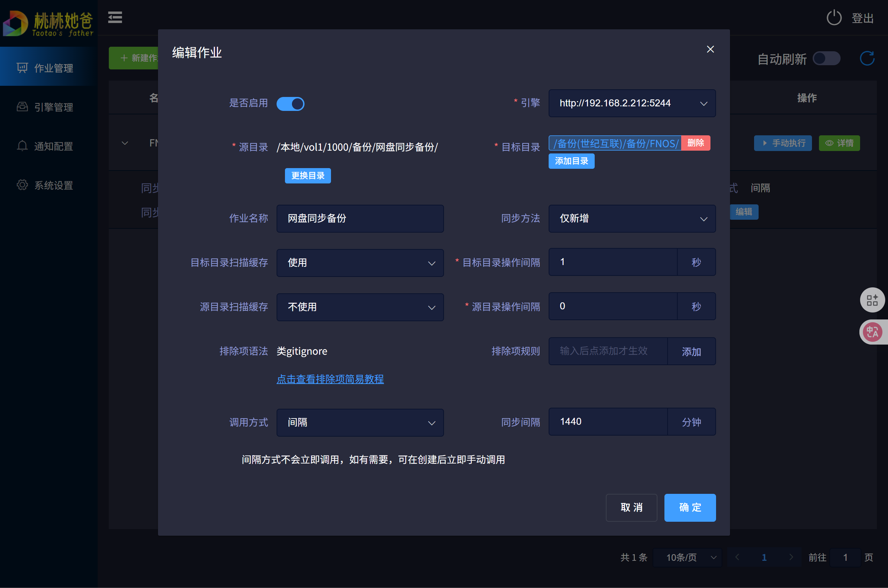
Task: Open the 10条/页 page-size dropdown
Action: tap(687, 558)
